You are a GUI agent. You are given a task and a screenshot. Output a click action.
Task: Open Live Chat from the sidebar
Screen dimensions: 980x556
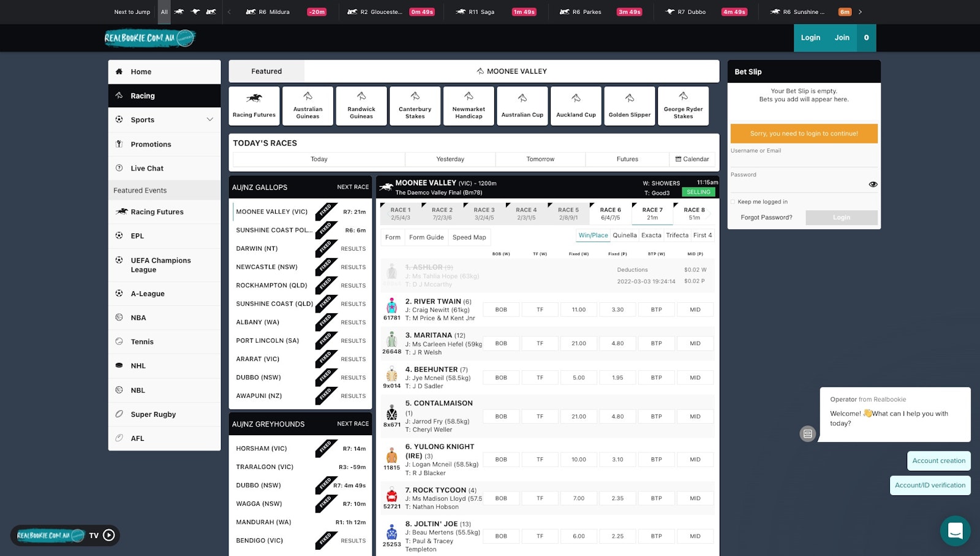(147, 168)
